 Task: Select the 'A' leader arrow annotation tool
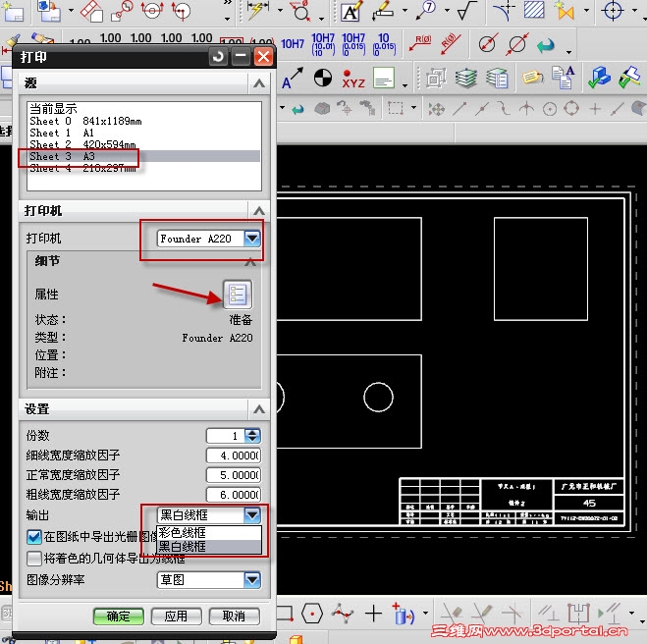(x=293, y=79)
